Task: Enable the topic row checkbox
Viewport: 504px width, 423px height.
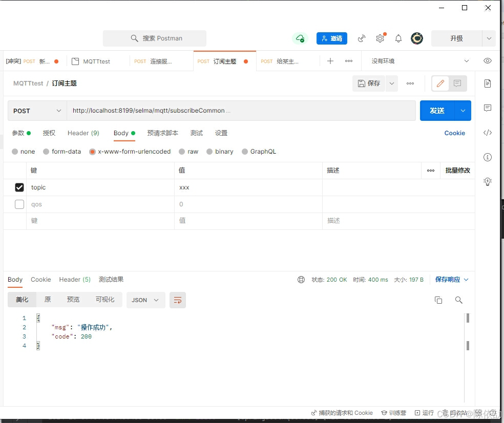Action: (19, 187)
